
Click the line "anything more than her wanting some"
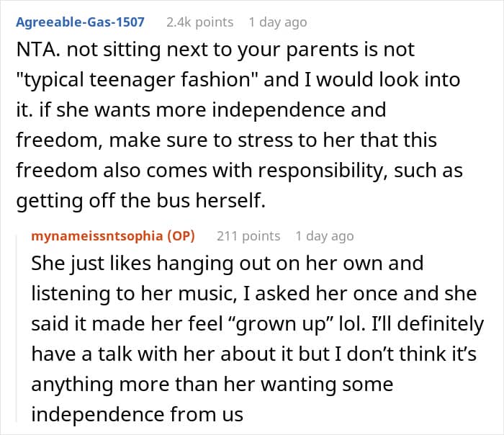tap(212, 385)
